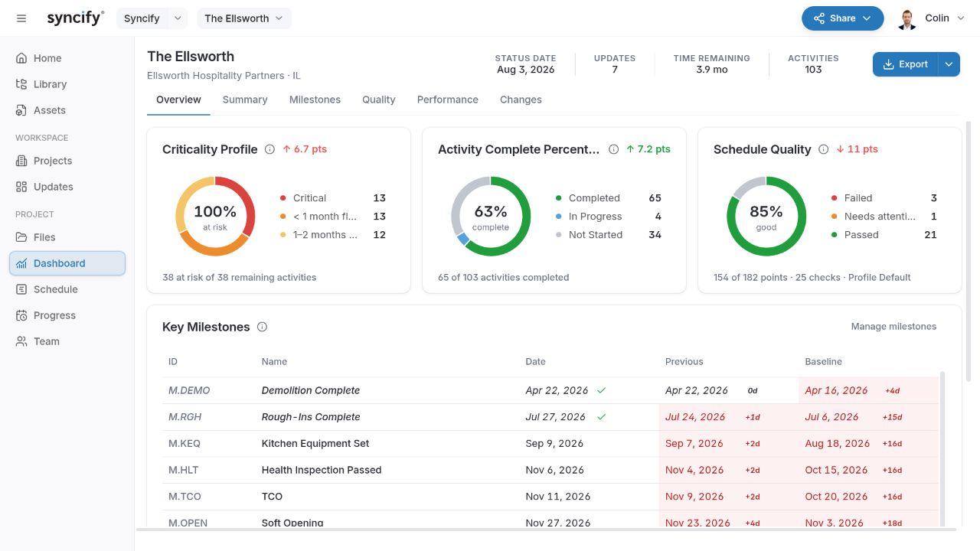
Task: Click the milestones table vertical scrollbar
Action: point(942,448)
